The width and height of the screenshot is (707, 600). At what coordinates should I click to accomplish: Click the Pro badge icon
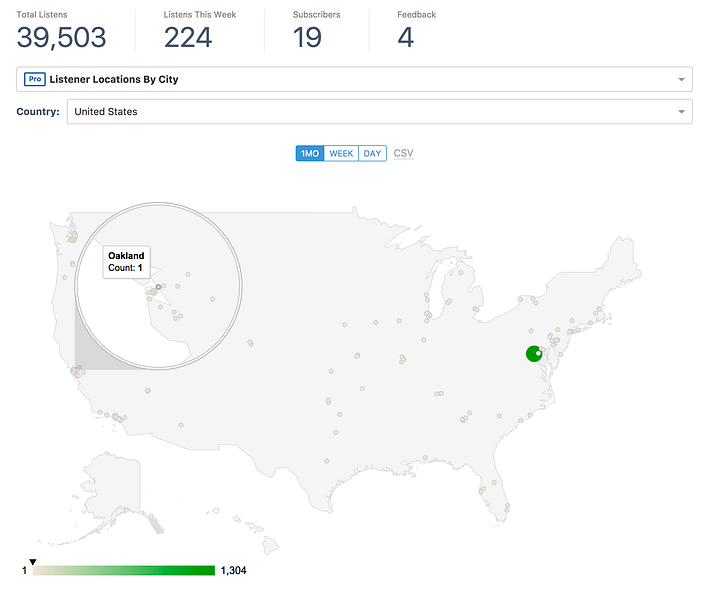(33, 79)
